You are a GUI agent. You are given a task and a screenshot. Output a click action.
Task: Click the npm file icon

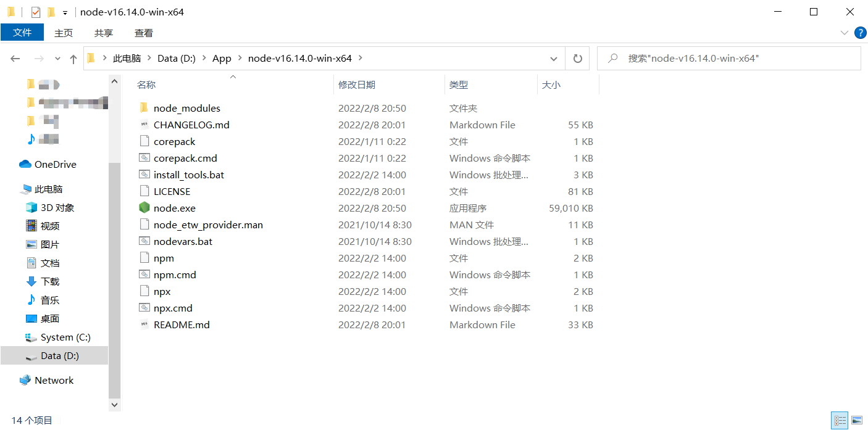144,258
